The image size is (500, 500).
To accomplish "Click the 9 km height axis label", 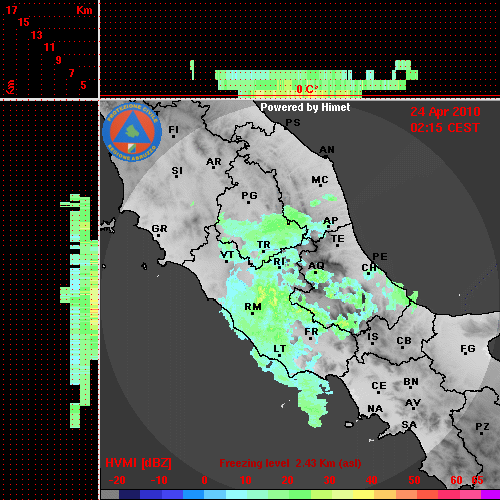I will 59,60.
